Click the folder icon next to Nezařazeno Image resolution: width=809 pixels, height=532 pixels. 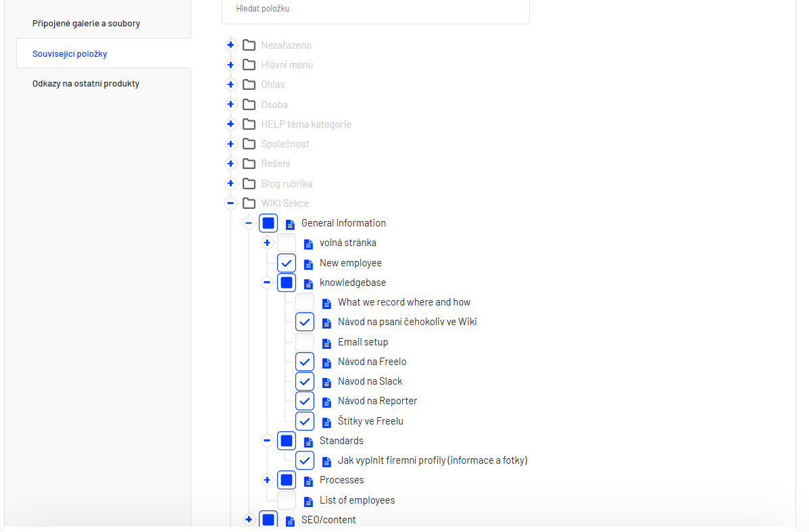(249, 45)
